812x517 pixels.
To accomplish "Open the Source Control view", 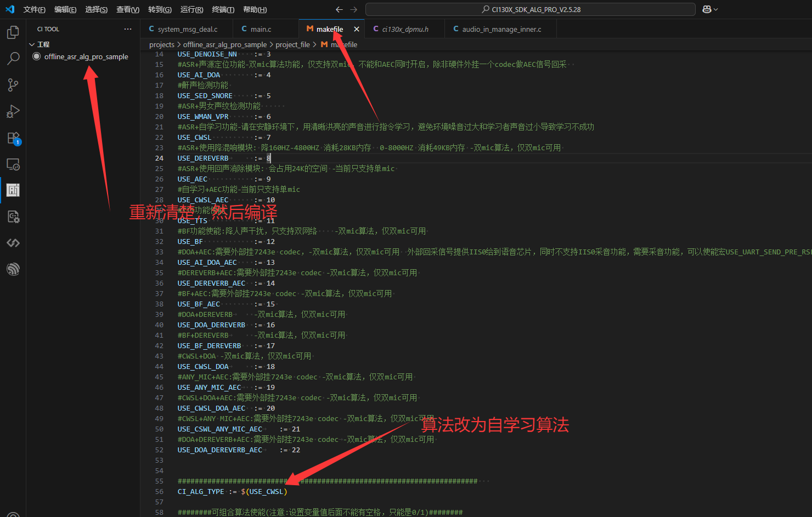I will pos(13,85).
